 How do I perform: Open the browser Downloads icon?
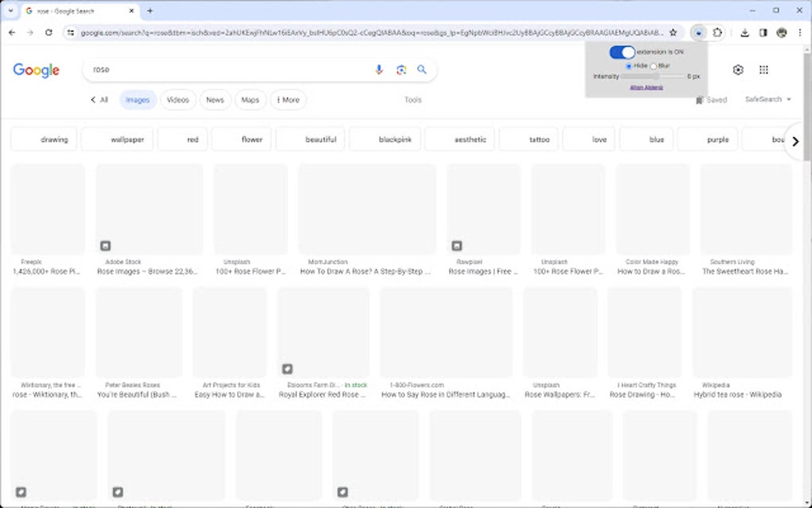pyautogui.click(x=744, y=33)
